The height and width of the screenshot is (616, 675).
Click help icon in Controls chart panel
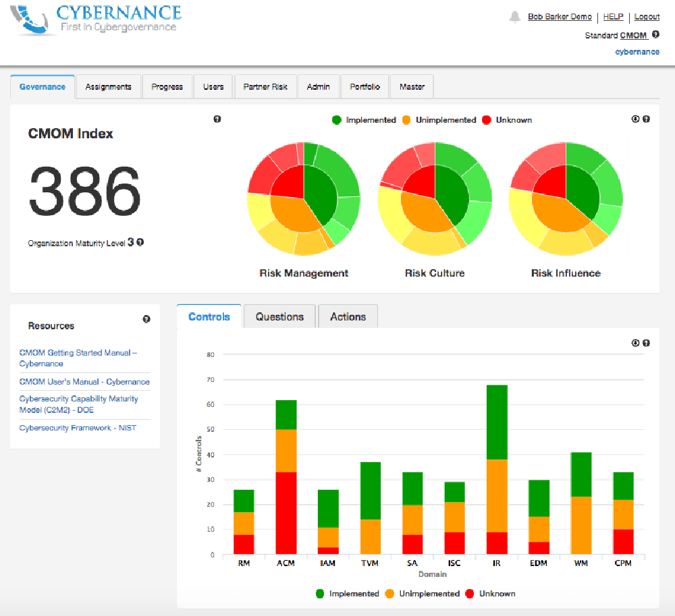point(646,343)
